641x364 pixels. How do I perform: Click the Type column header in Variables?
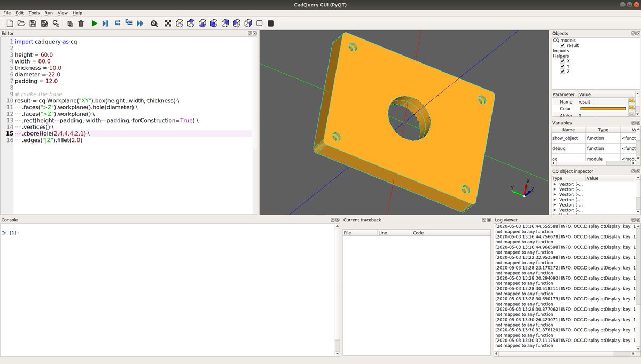pyautogui.click(x=603, y=130)
